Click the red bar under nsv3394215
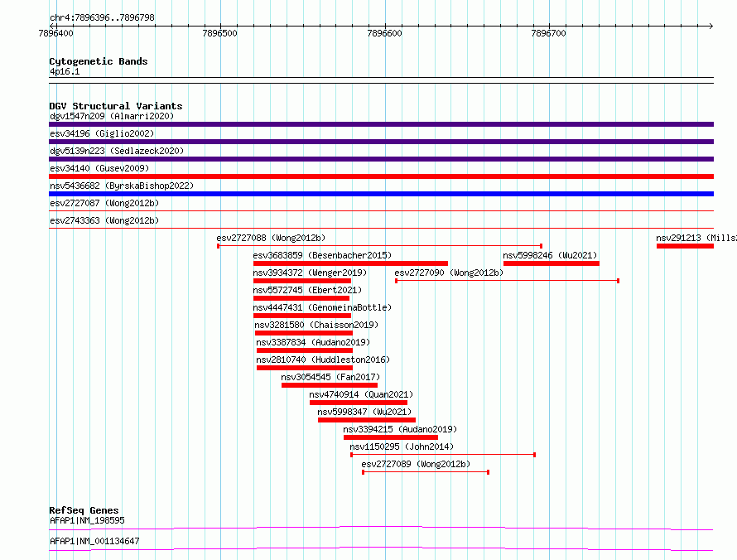737x560 pixels. tap(391, 437)
